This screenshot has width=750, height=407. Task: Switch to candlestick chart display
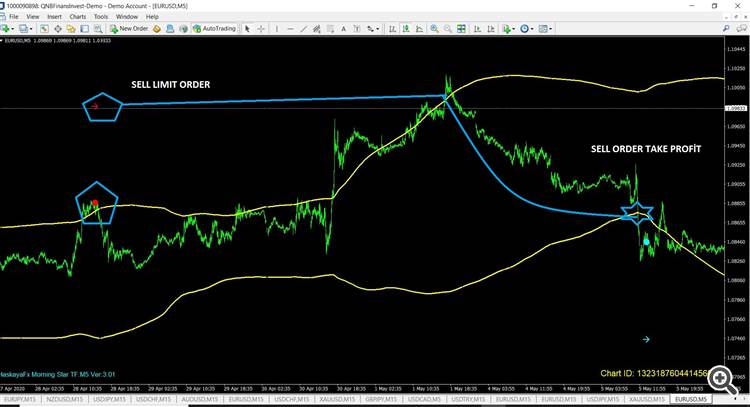(406, 29)
